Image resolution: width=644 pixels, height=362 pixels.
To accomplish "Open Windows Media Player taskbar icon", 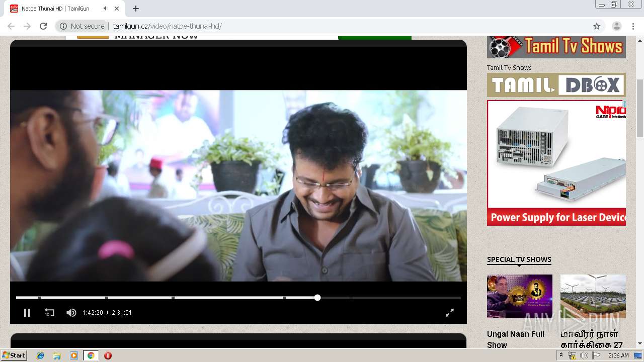I will [x=74, y=355].
